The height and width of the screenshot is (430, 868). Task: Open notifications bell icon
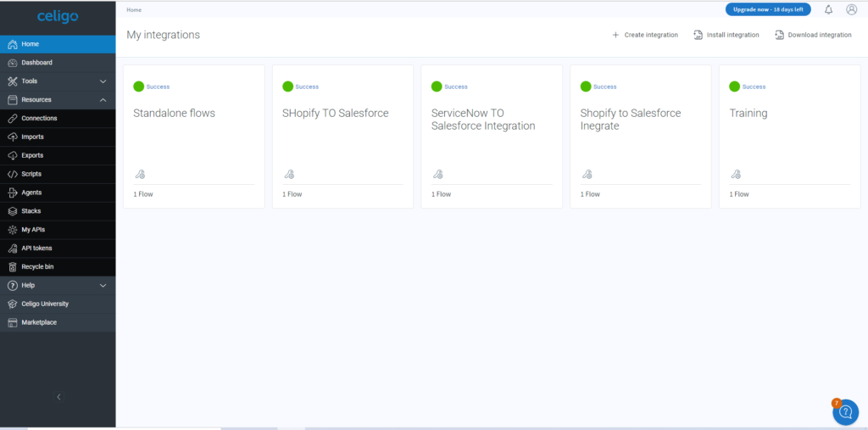point(829,9)
